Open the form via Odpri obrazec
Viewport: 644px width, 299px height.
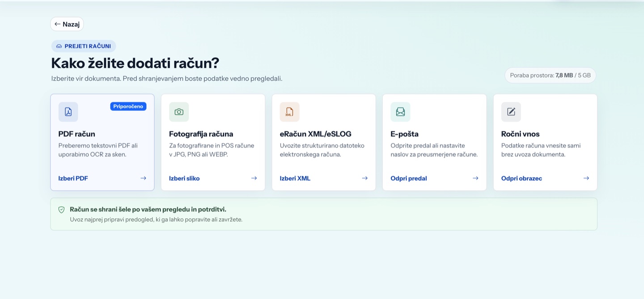pyautogui.click(x=521, y=178)
